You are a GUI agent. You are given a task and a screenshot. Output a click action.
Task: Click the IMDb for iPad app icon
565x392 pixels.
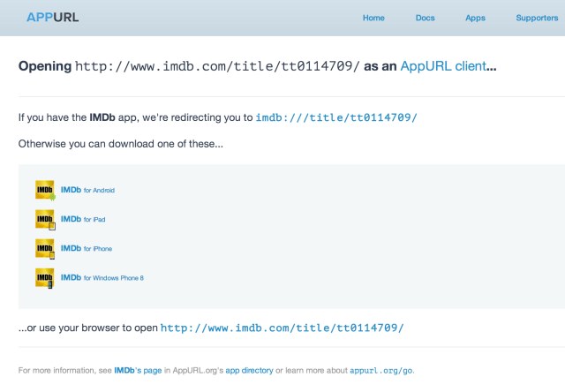coord(45,219)
